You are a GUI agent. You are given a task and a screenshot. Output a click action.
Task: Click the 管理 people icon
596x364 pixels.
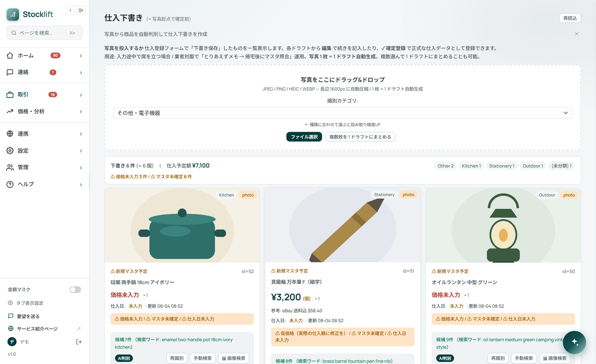point(10,168)
